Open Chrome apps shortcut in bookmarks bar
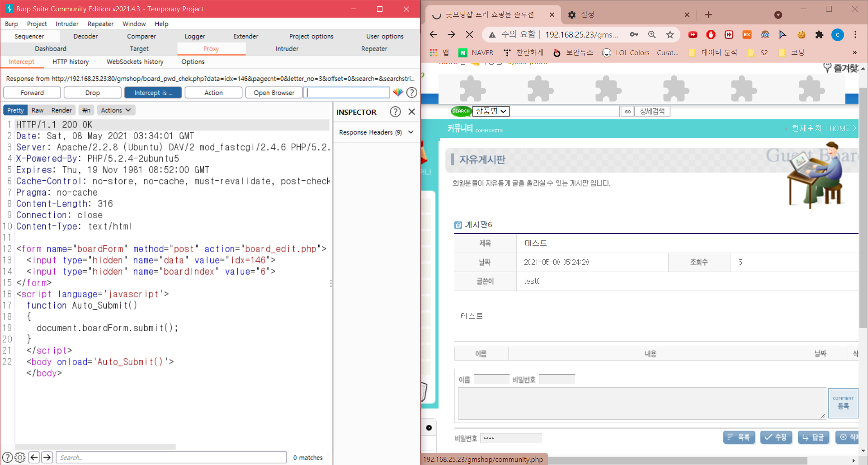Viewport: 868px width, 465px height. point(439,53)
